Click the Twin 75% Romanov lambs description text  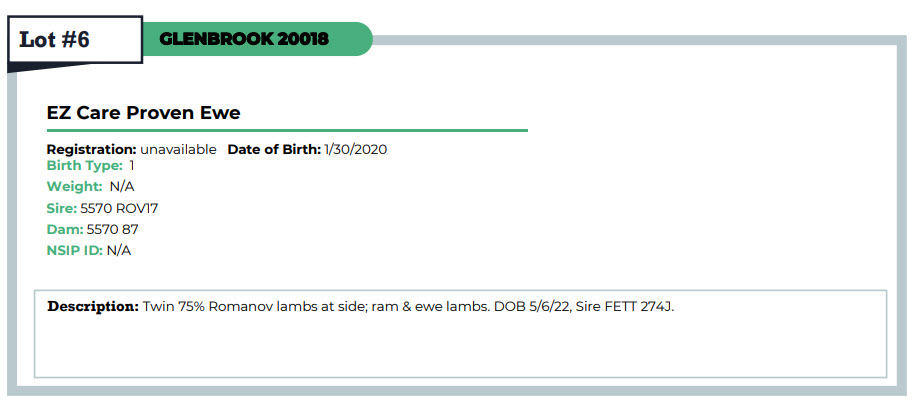point(408,305)
